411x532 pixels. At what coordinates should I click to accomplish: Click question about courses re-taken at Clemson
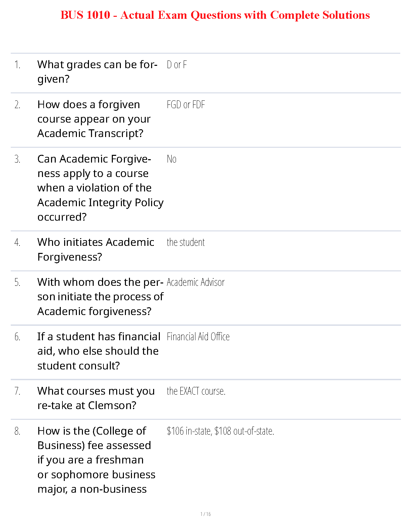pyautogui.click(x=96, y=398)
